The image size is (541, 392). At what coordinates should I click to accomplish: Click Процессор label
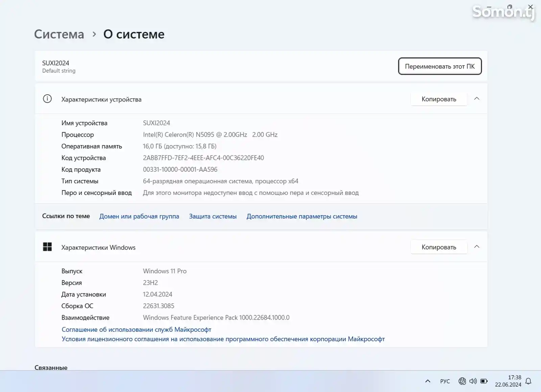pyautogui.click(x=77, y=135)
